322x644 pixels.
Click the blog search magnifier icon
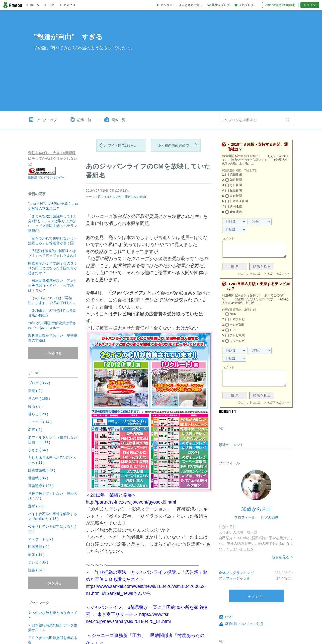288,120
